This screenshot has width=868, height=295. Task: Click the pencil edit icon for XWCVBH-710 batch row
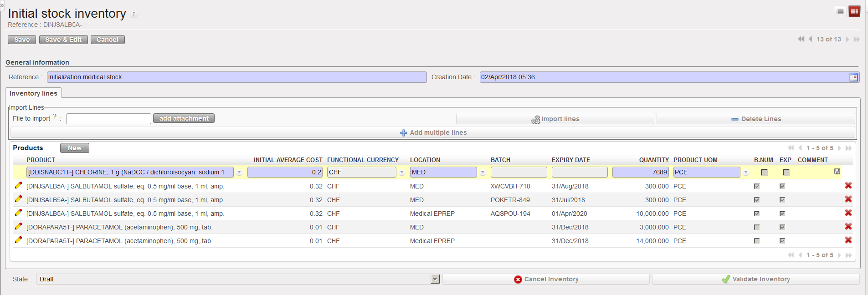18,186
